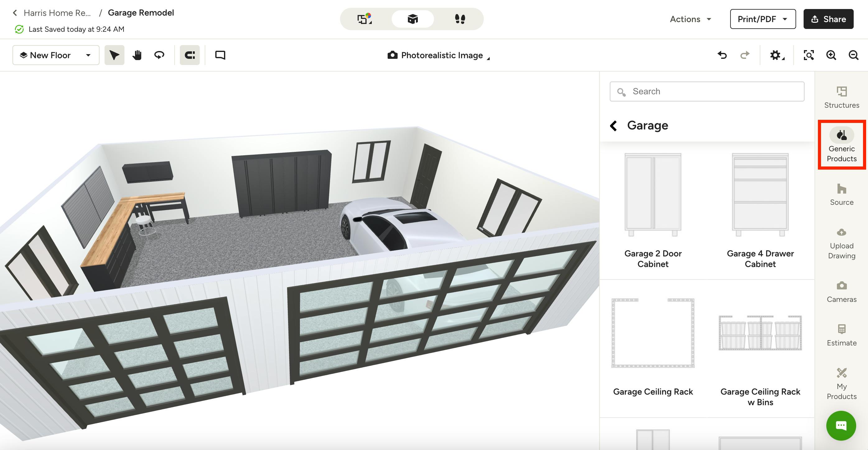Switch to 3D box view
Viewport: 868px width, 450px height.
pos(413,19)
